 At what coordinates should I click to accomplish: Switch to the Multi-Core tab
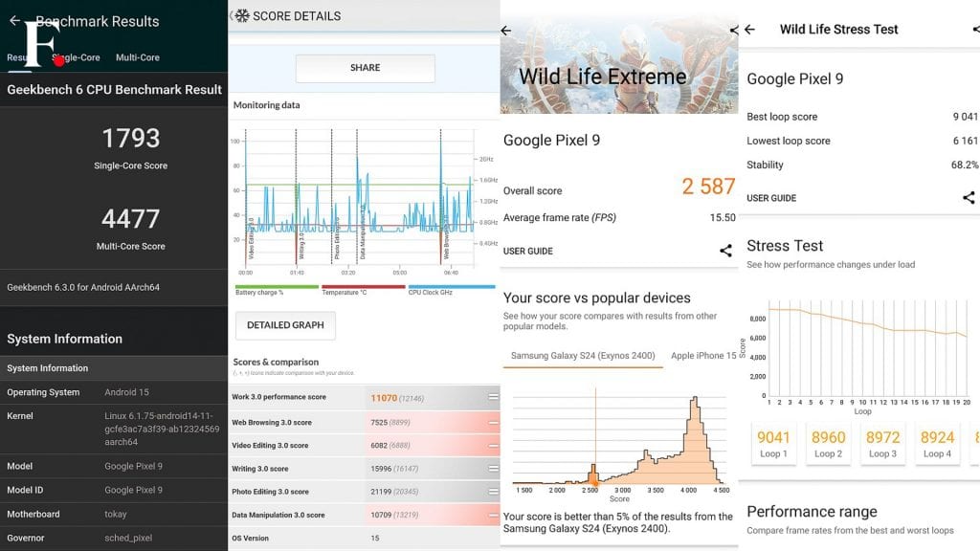coord(138,57)
